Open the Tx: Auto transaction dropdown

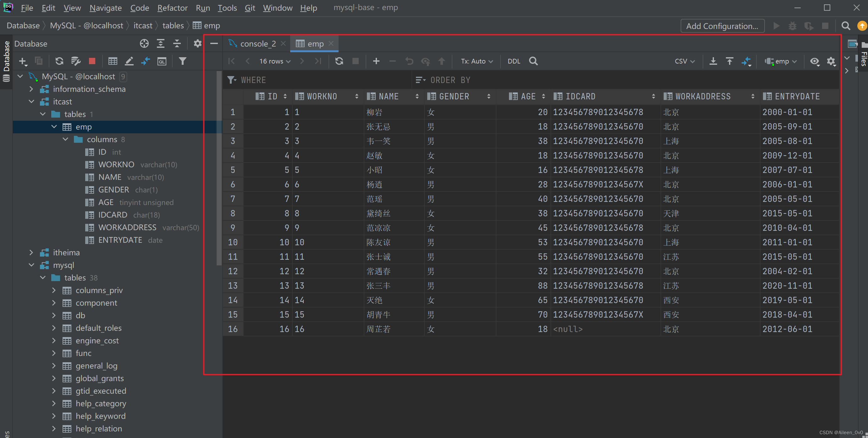pos(477,61)
